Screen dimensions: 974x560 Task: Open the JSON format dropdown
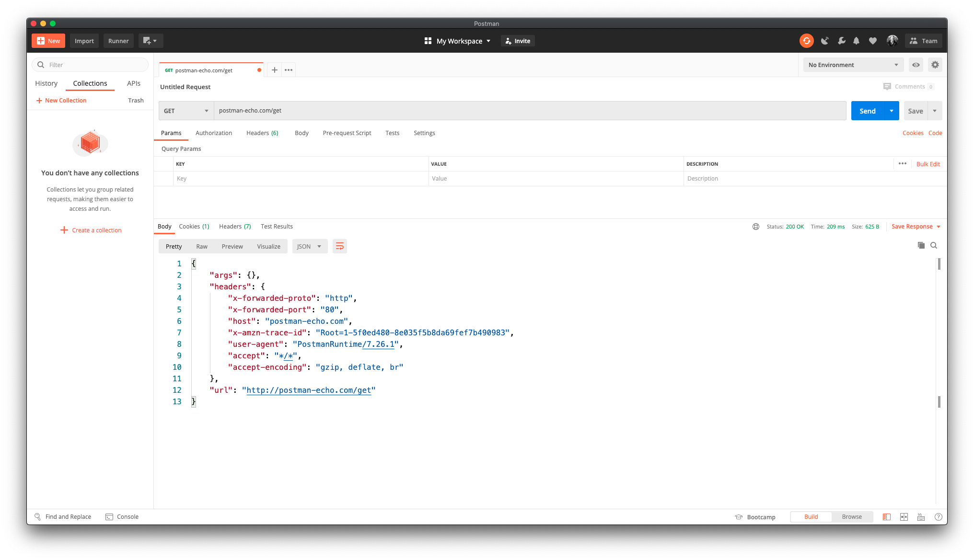click(x=310, y=246)
